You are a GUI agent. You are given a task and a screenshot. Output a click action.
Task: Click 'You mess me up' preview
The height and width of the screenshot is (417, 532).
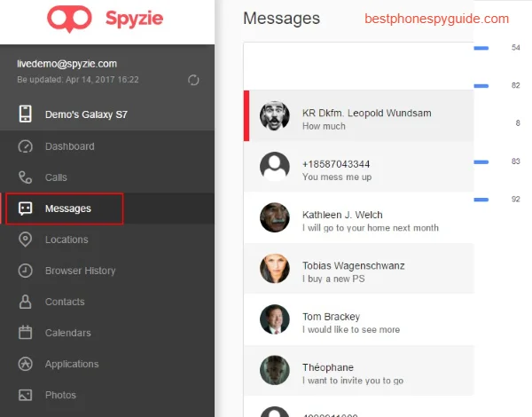tap(337, 177)
